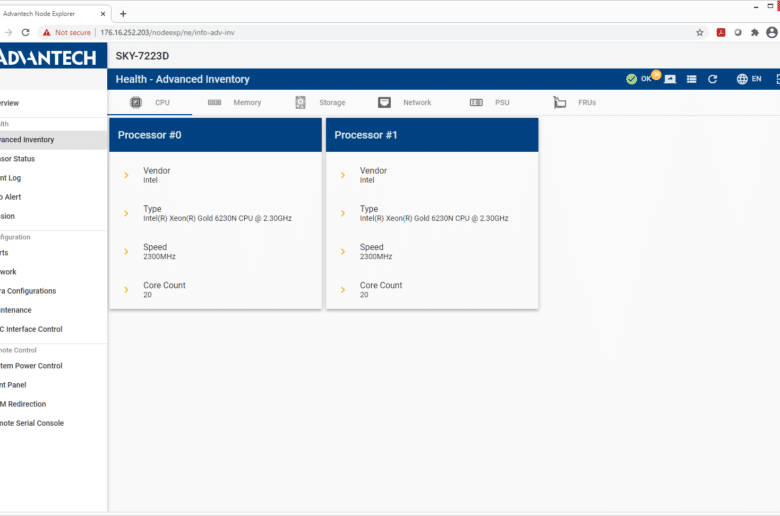Open Network configuration sidebar item
Image resolution: width=780 pixels, height=516 pixels.
tap(53, 272)
